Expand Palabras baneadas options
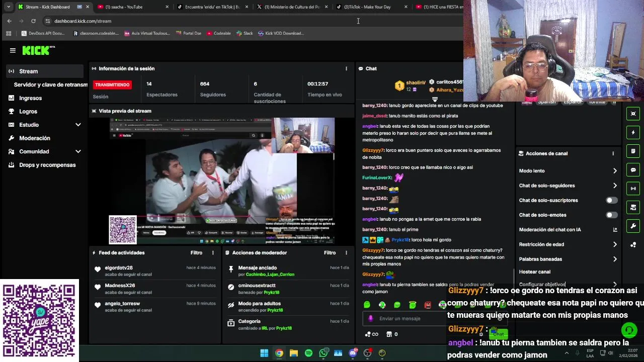The image size is (644, 362). point(615,259)
